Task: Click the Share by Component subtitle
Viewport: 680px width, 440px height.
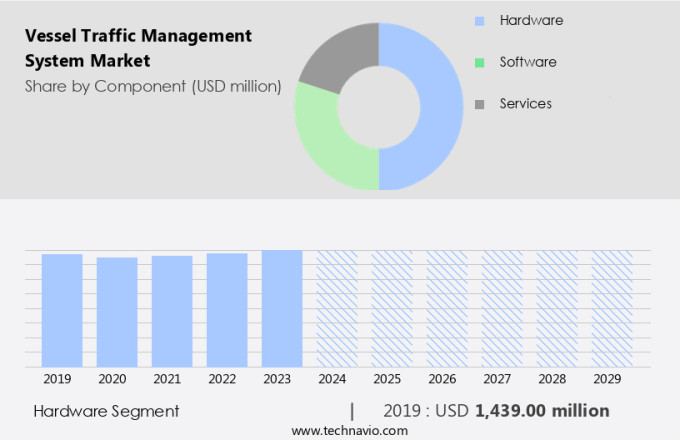Action: pyautogui.click(x=153, y=87)
